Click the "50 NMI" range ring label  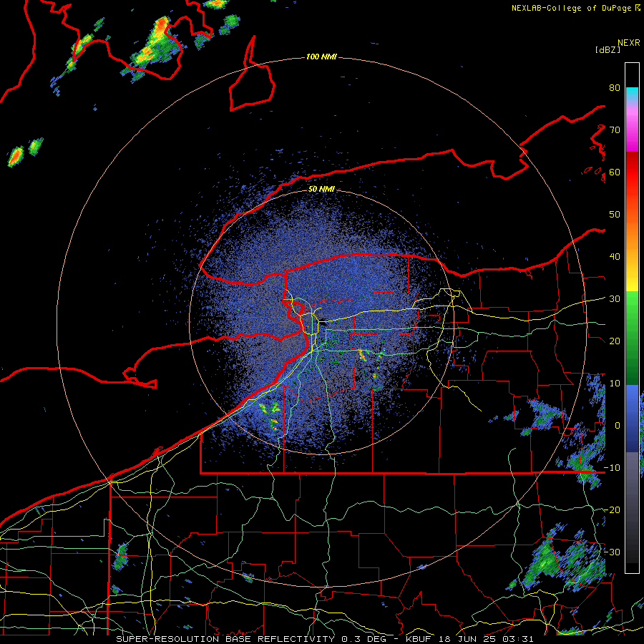[321, 189]
